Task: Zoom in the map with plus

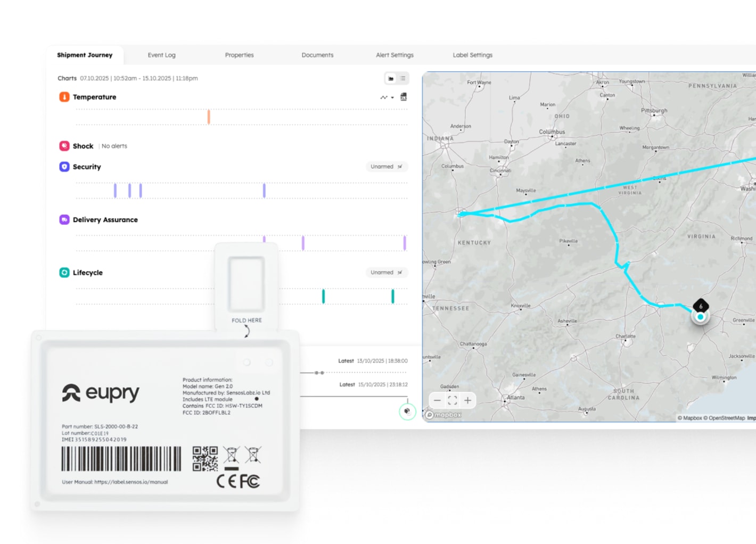Action: pyautogui.click(x=467, y=400)
